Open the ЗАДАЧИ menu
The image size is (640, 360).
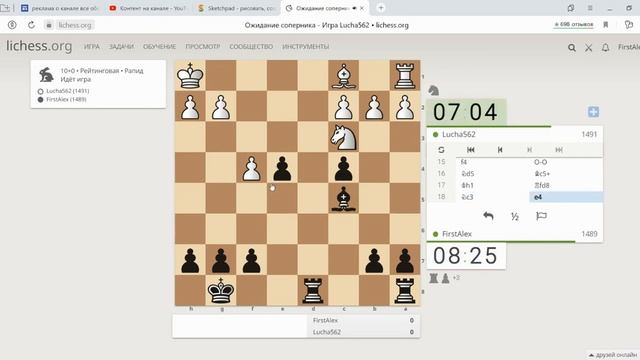tap(121, 47)
